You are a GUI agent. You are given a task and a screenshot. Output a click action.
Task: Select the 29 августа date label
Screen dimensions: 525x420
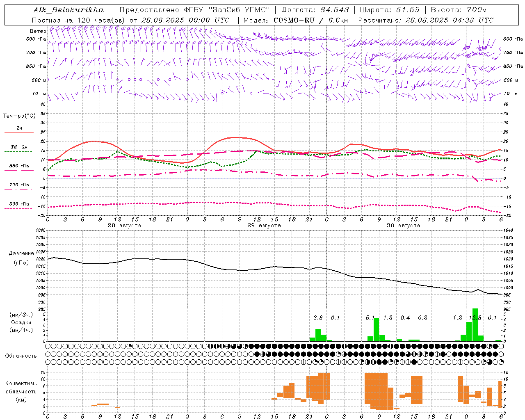264,226
